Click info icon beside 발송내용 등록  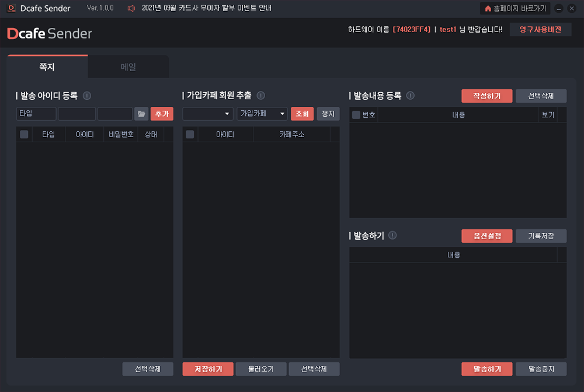410,96
